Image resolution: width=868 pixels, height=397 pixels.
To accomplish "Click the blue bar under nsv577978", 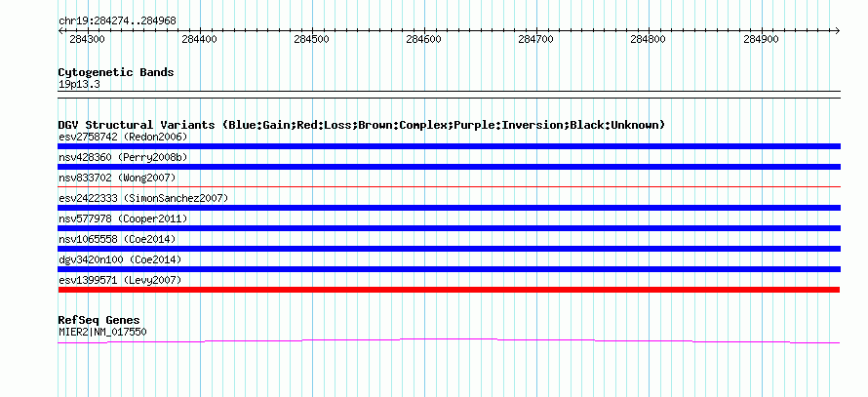I will click(x=449, y=228).
